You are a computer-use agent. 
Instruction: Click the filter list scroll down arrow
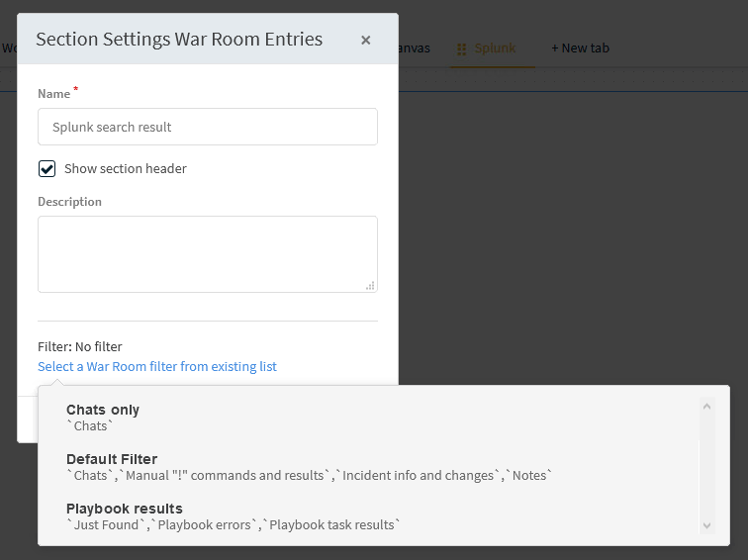[x=706, y=525]
